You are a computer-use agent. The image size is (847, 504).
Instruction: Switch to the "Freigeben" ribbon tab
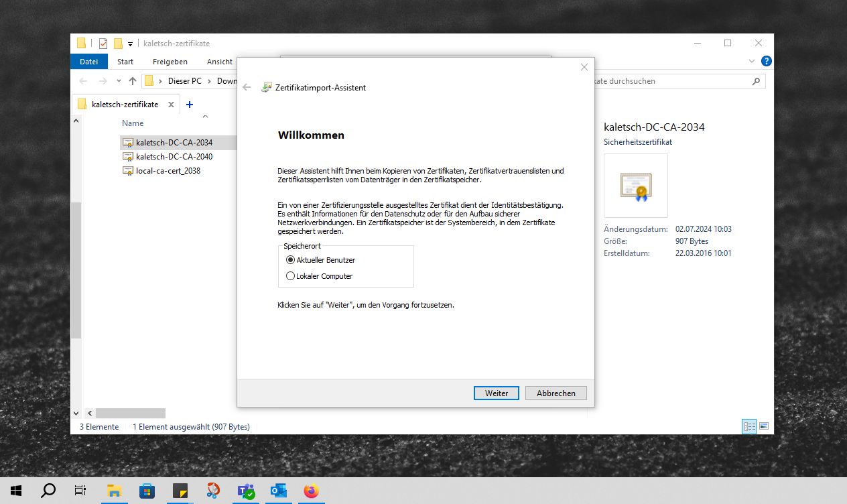click(x=170, y=62)
